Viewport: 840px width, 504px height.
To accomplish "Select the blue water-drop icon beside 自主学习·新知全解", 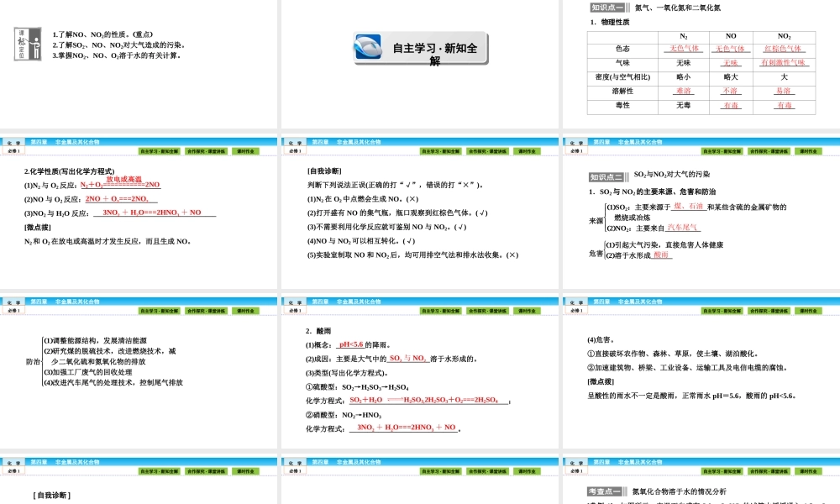I will 368,47.
